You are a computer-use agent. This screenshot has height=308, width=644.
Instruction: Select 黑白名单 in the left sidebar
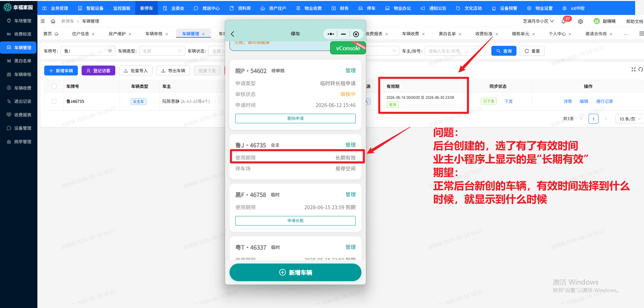pos(19,61)
